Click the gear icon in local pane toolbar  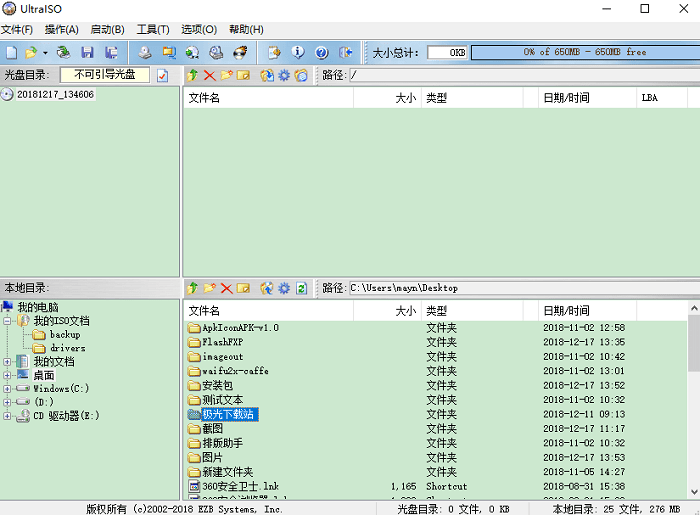pos(284,288)
